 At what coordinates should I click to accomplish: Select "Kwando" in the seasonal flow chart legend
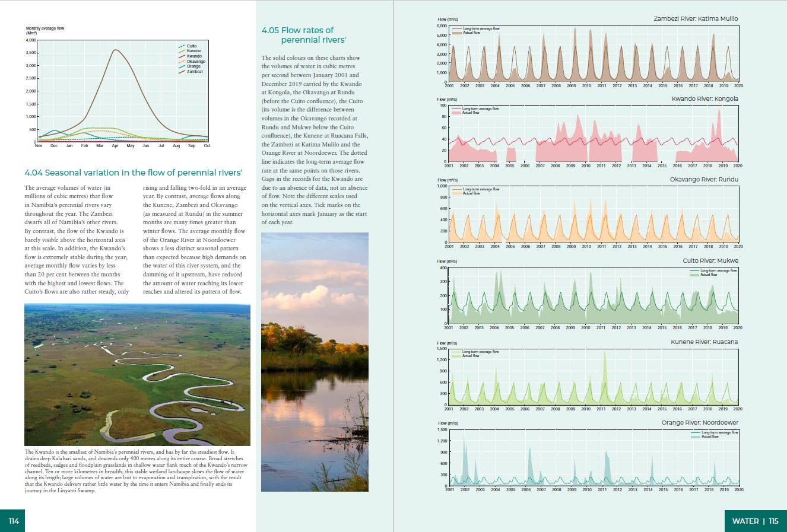(194, 56)
